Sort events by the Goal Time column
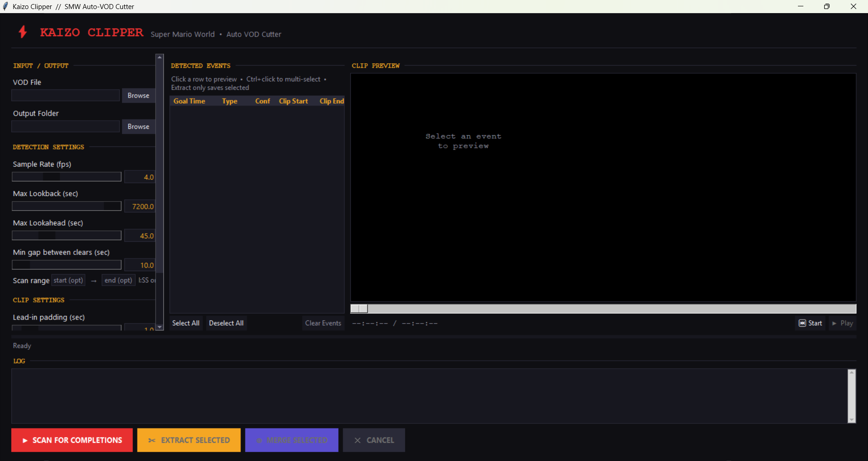The image size is (868, 461). click(189, 101)
